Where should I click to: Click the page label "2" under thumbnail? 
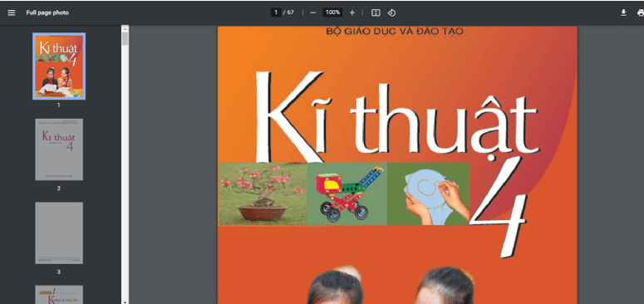pos(59,189)
